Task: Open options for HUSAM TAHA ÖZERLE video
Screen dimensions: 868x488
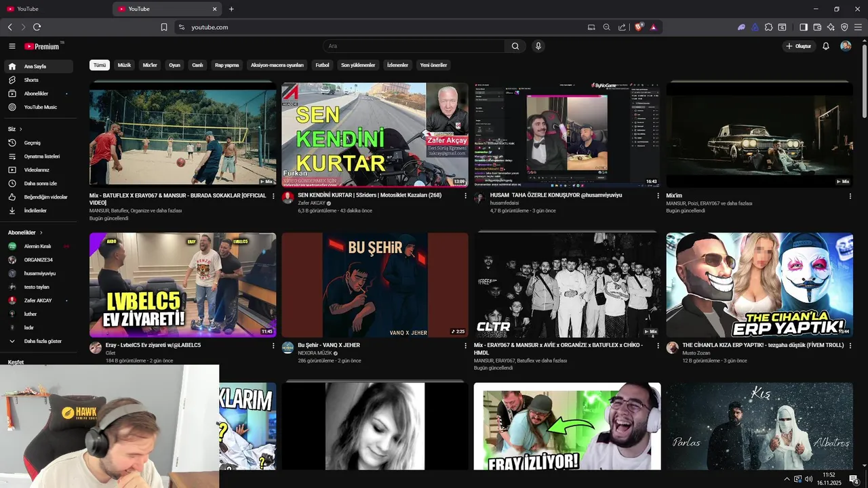Action: [658, 195]
